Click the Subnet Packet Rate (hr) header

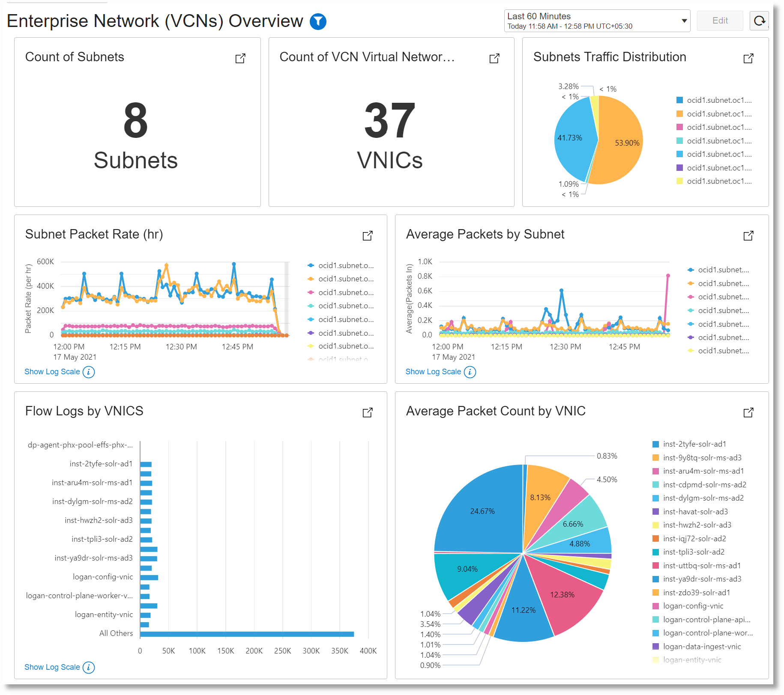click(x=94, y=234)
